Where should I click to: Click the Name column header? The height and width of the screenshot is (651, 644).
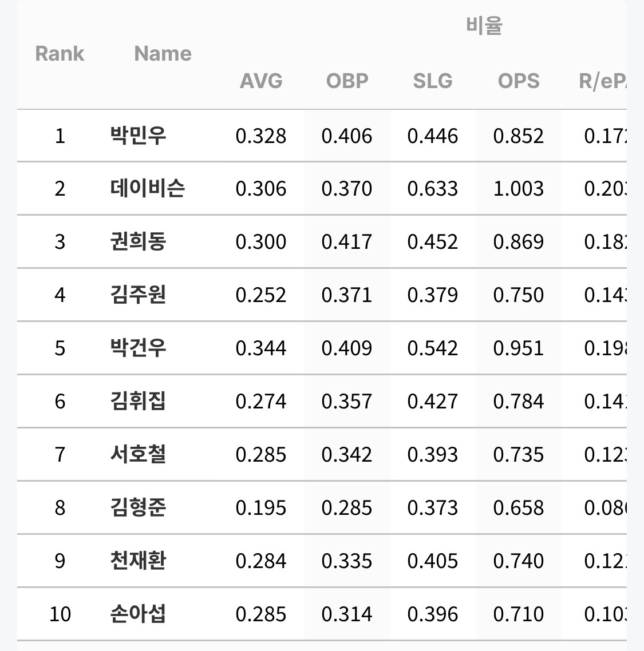coord(163,54)
